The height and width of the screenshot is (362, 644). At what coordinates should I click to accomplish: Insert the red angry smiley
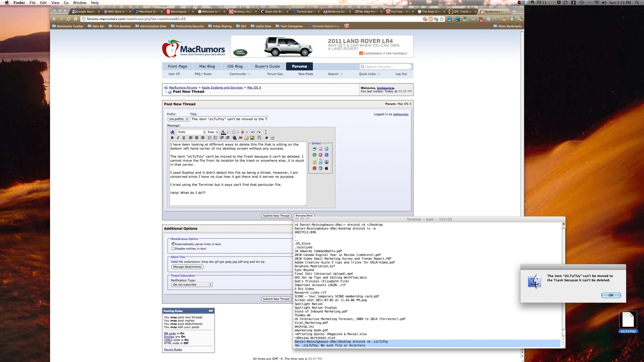point(314,168)
